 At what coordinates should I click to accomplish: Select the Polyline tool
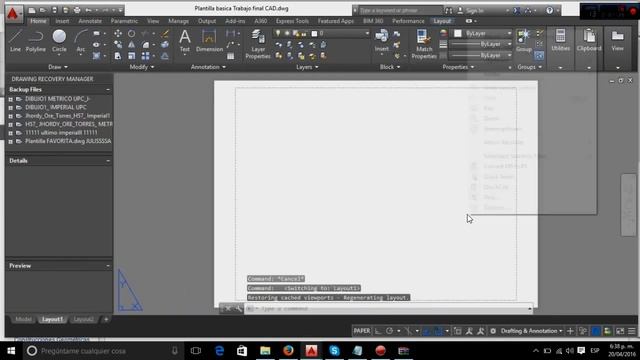pos(36,41)
